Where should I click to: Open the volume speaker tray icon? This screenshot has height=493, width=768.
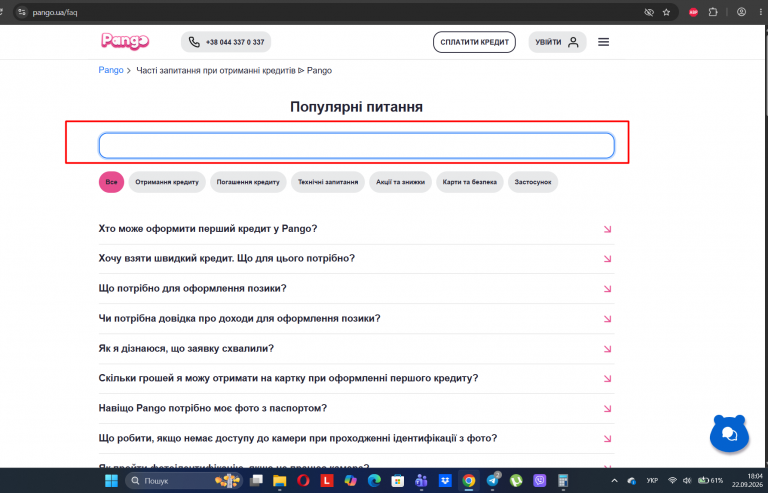pyautogui.click(x=687, y=481)
